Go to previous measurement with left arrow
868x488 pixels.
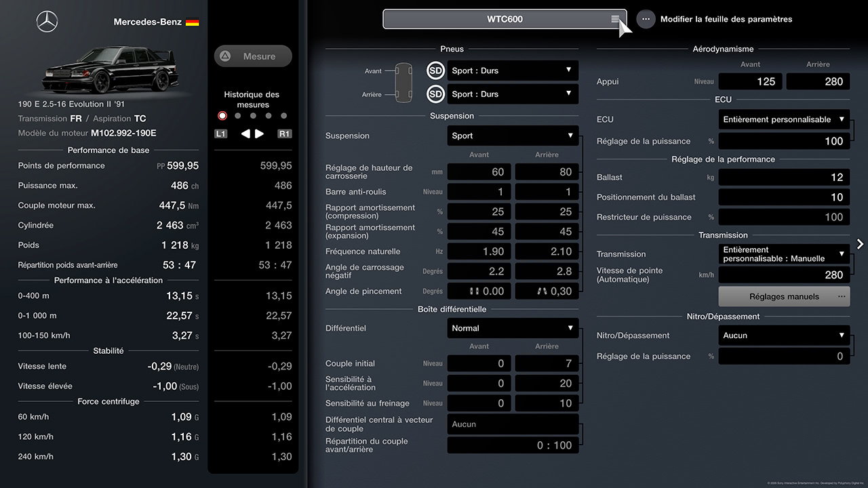click(245, 134)
